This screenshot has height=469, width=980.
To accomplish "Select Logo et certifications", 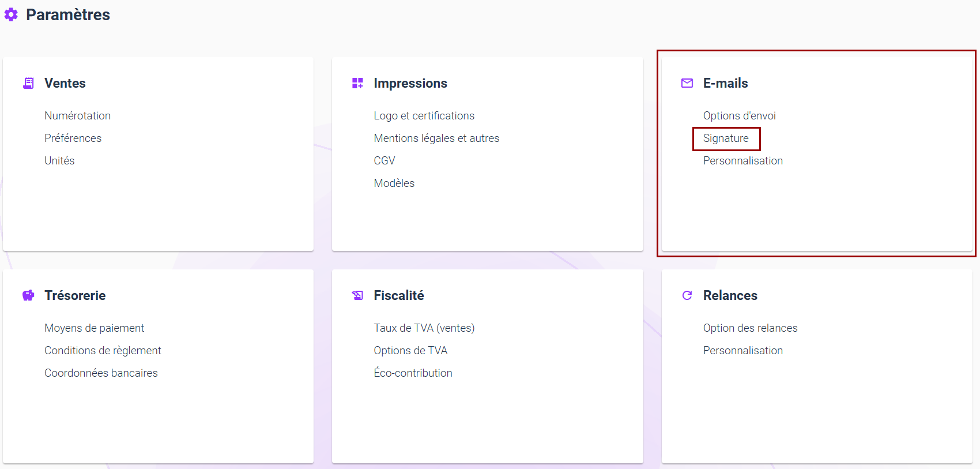I will [x=424, y=116].
